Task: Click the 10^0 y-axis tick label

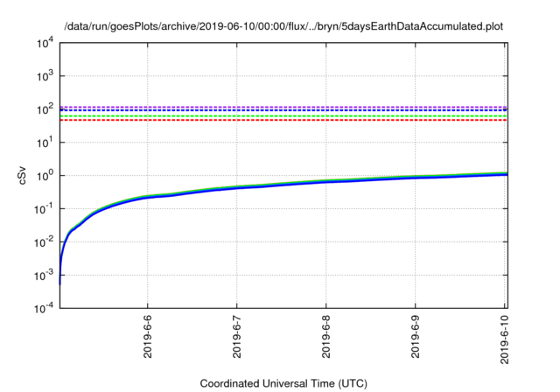Action: click(x=45, y=176)
